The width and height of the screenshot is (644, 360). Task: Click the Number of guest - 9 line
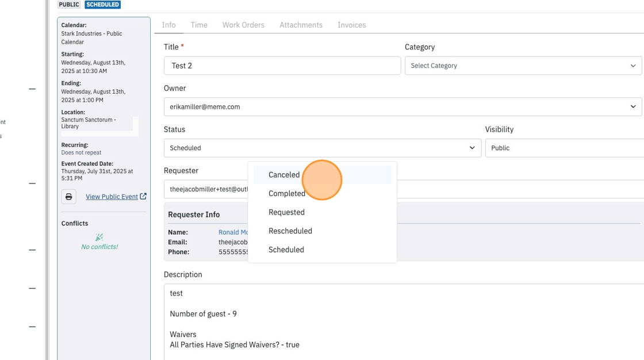point(204,314)
